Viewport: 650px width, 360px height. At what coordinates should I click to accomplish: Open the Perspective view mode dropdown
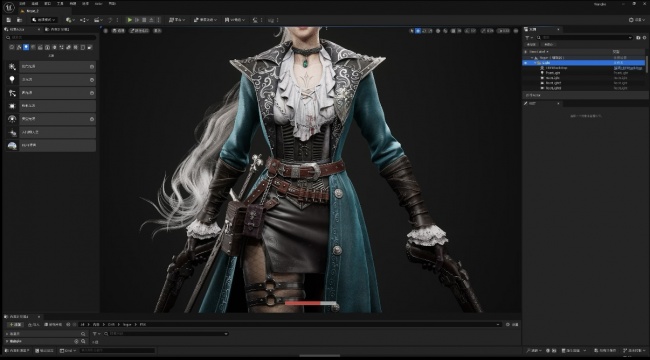(x=118, y=31)
